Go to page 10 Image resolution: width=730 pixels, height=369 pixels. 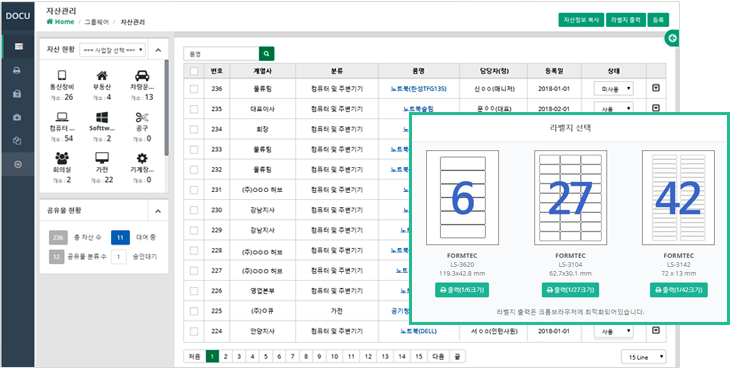pyautogui.click(x=334, y=356)
